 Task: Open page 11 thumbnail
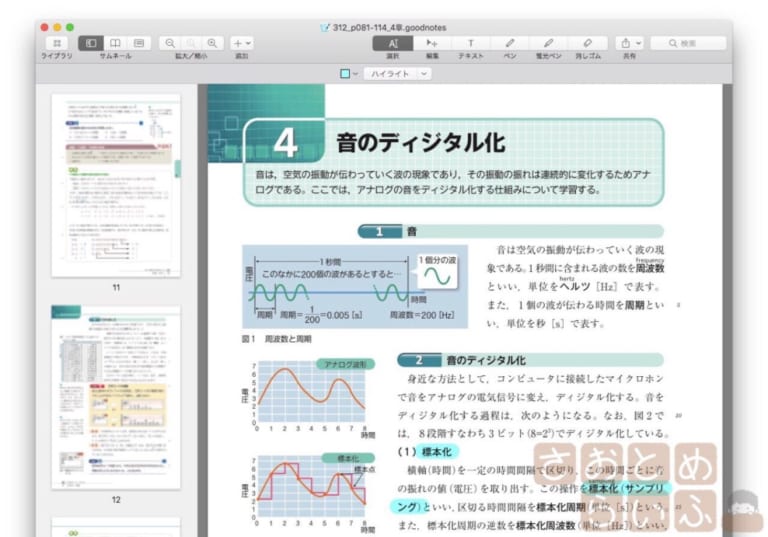116,185
